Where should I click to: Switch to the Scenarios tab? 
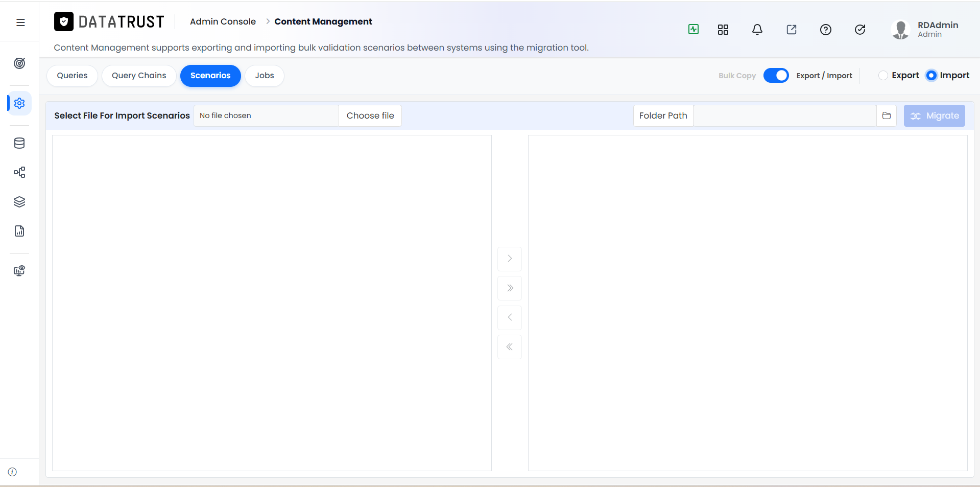tap(210, 76)
